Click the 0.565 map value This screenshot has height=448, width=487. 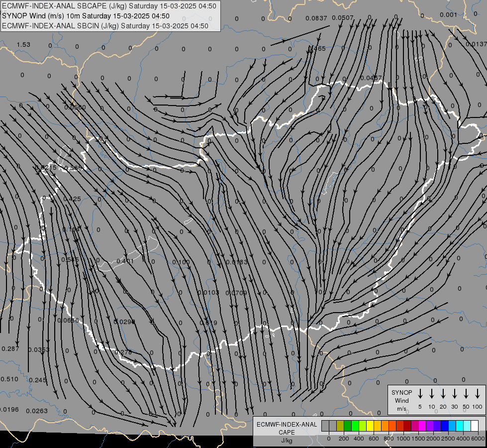(x=73, y=168)
